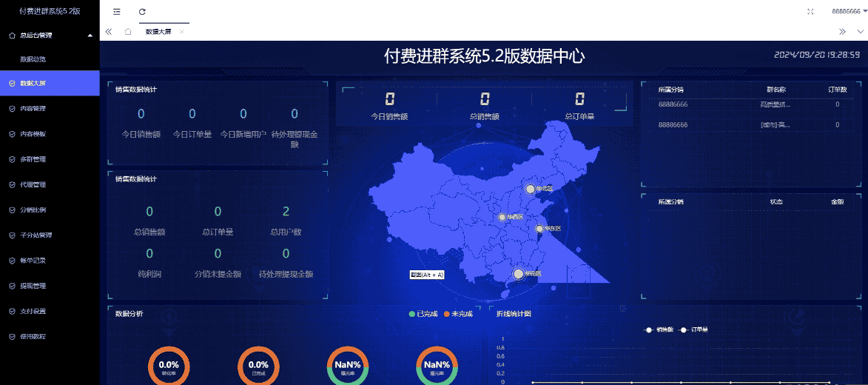Image resolution: width=868 pixels, height=385 pixels.
Task: Open 多群管理 sidebar item
Action: (x=50, y=159)
